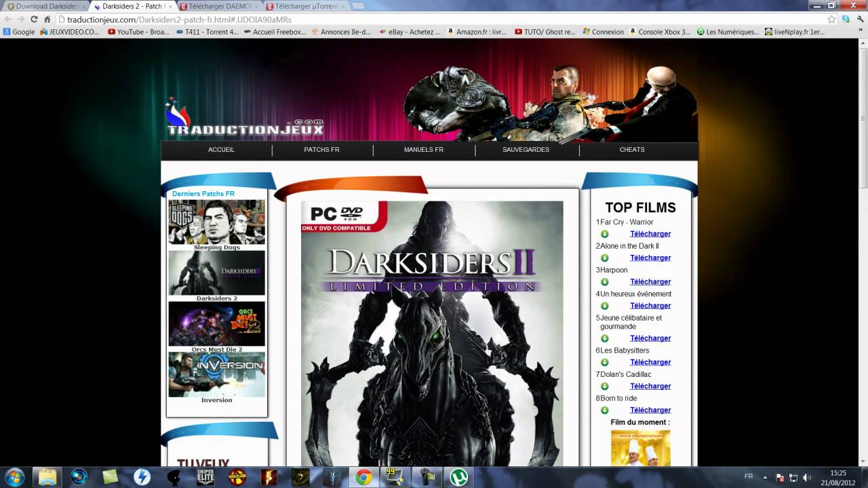The height and width of the screenshot is (488, 868).
Task: Click Télécharger link for Jeune célibataire et gourmande
Action: pos(650,338)
